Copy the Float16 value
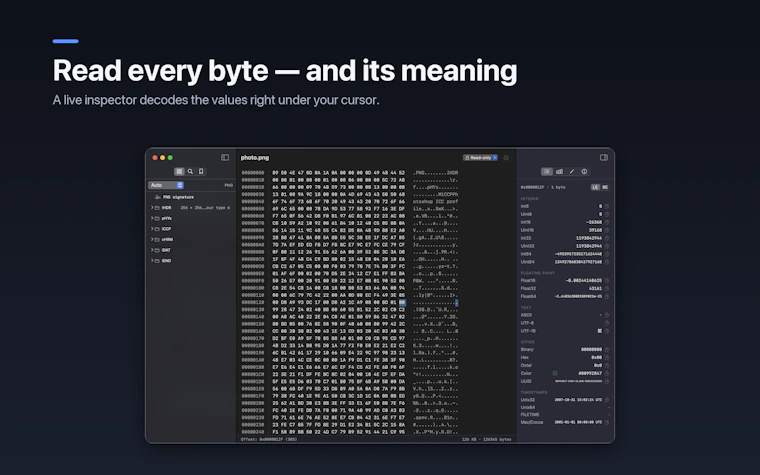The height and width of the screenshot is (475, 760). coord(607,281)
